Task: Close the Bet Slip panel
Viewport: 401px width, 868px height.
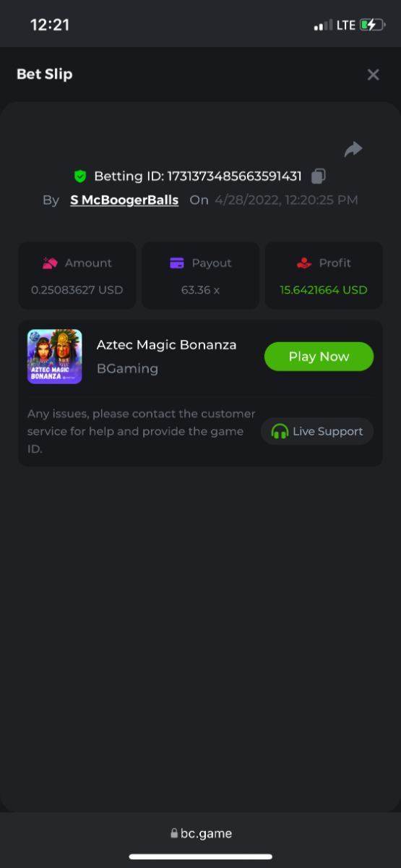Action: 373,75
